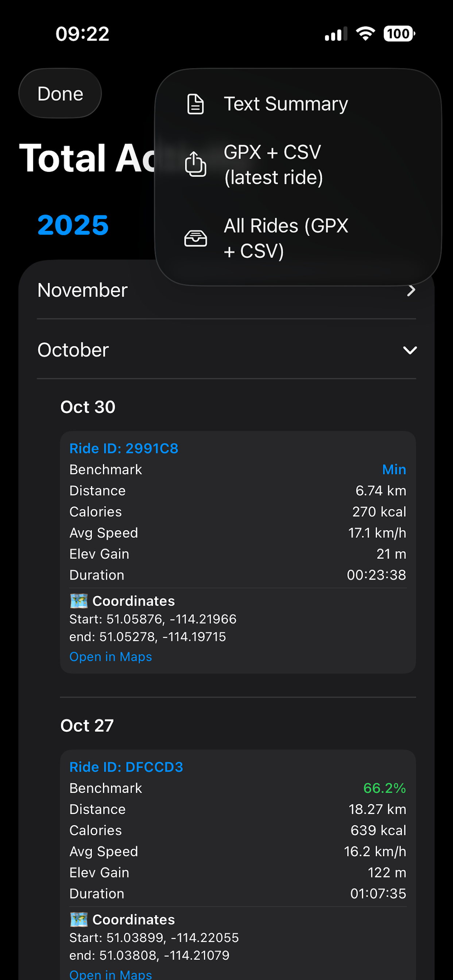Open Oct 30 ride in Maps

[x=111, y=657]
